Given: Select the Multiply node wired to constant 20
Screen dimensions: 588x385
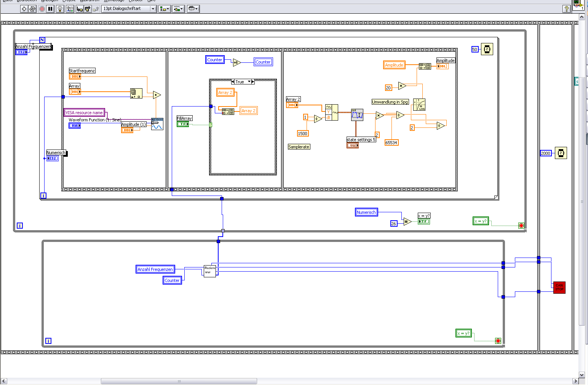Looking at the screenshot, I should coord(402,86).
